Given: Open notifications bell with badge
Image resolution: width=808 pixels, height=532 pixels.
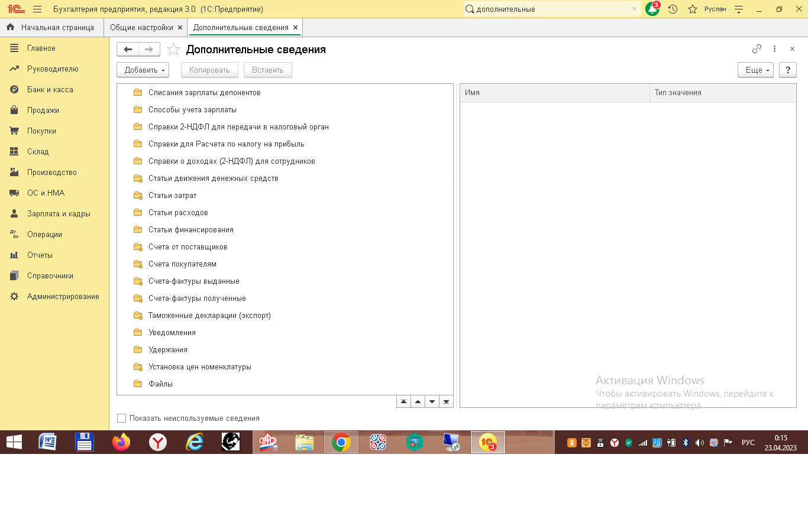Looking at the screenshot, I should (652, 9).
